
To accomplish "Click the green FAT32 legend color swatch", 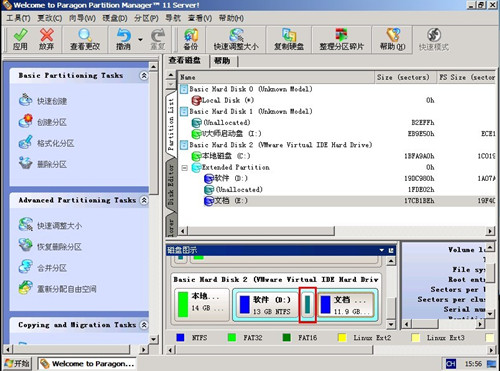I will (232, 338).
